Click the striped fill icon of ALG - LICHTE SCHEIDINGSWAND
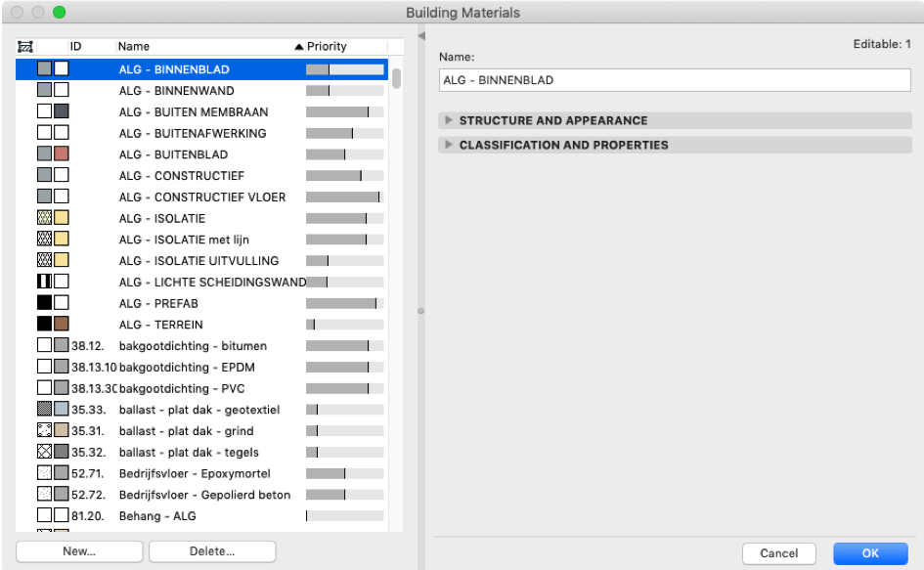Screen dimensions: 924x570 (x=44, y=282)
